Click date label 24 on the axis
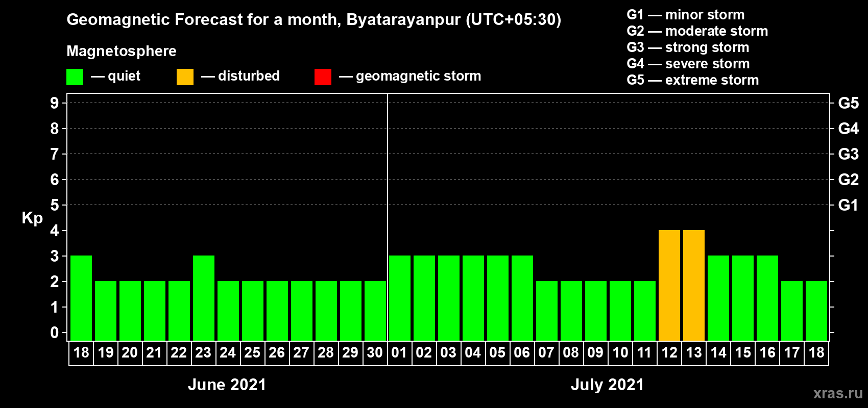The width and height of the screenshot is (868, 408). [228, 353]
